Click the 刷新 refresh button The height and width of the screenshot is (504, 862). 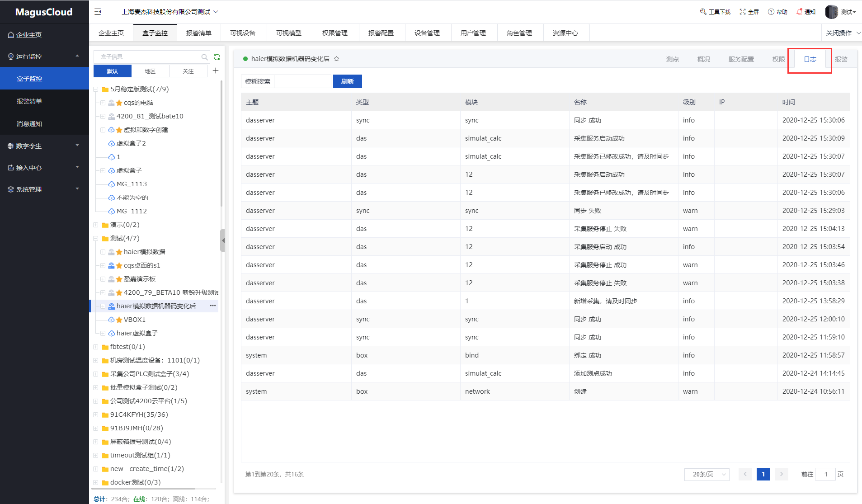348,81
